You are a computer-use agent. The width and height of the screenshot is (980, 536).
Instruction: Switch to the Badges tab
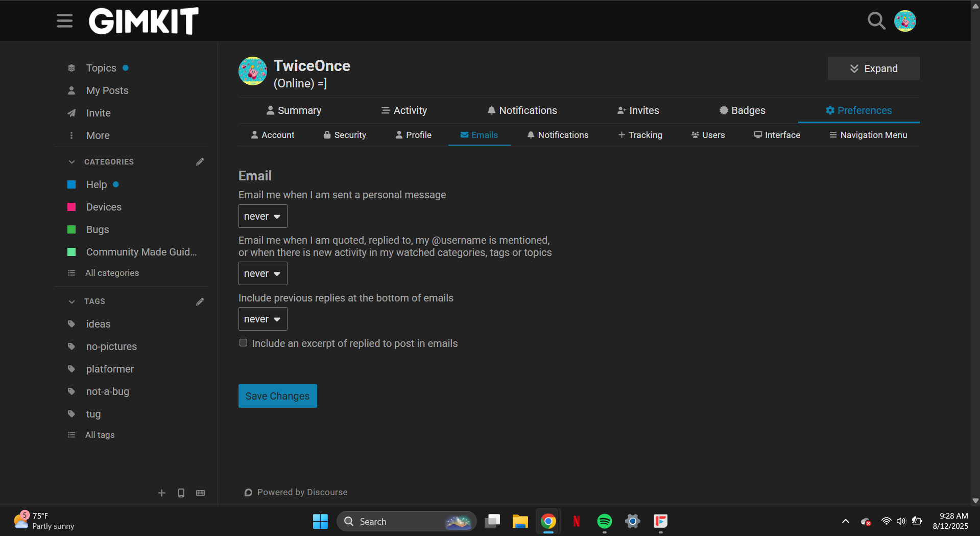coord(742,110)
